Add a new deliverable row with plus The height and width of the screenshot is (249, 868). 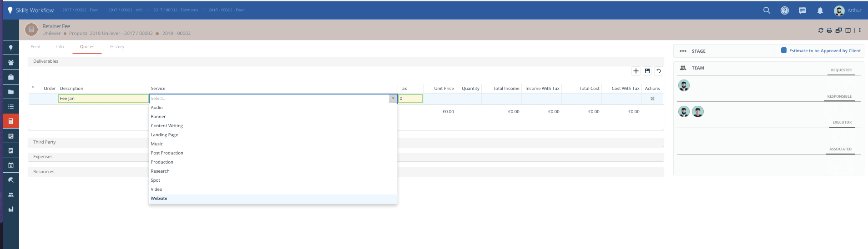(x=636, y=71)
